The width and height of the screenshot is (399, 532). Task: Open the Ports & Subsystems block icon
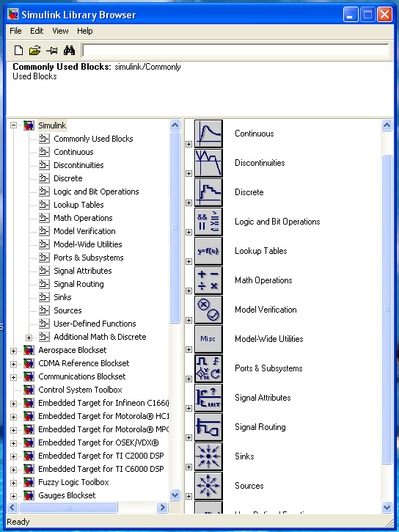click(208, 368)
